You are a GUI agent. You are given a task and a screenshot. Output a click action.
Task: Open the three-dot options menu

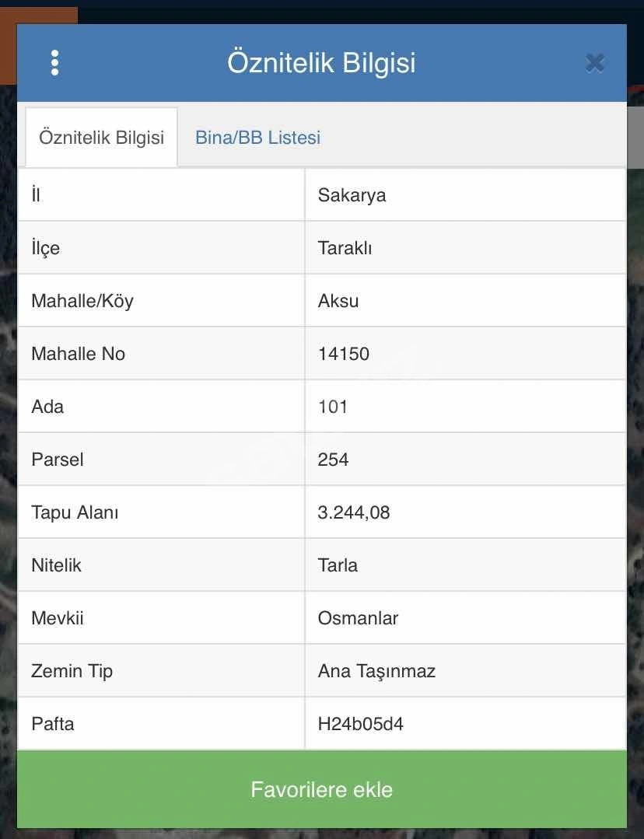point(54,63)
